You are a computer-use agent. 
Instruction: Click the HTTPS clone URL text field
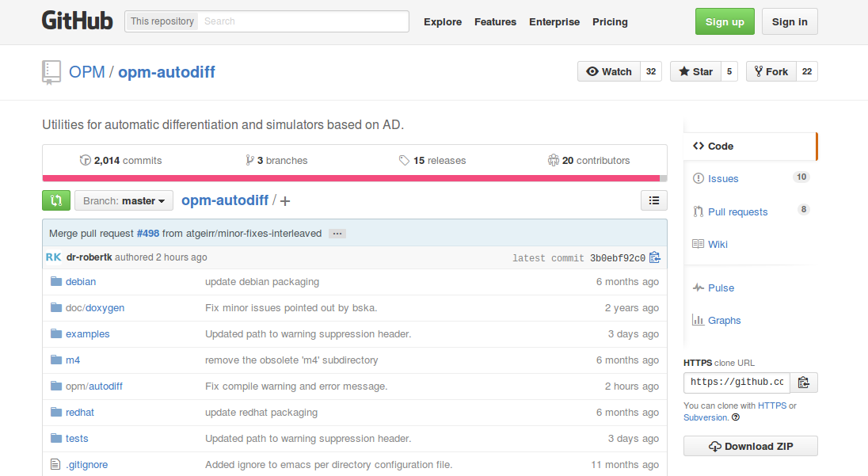pos(737,383)
